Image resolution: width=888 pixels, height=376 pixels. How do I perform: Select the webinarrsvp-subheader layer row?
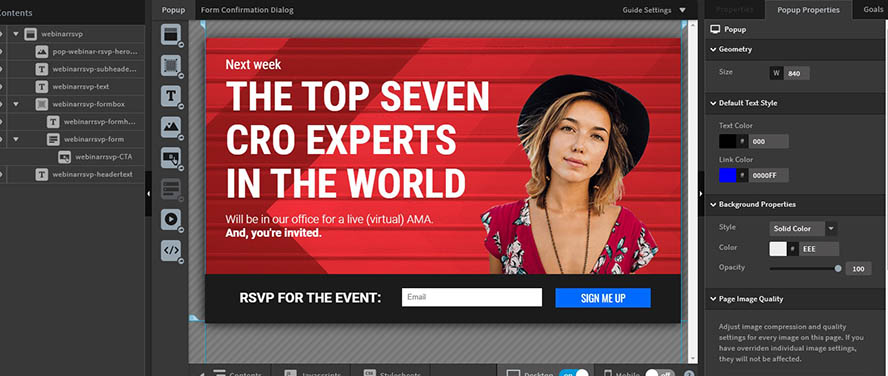click(x=72, y=69)
